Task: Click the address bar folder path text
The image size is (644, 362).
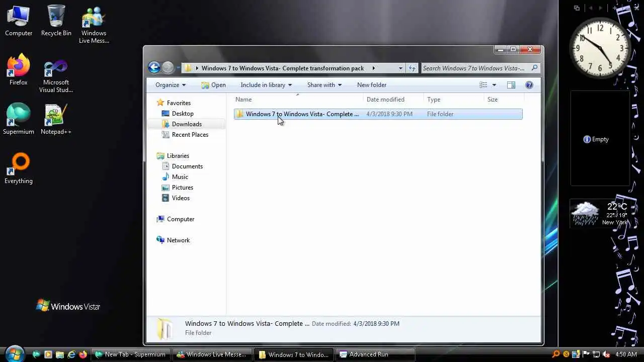Action: [x=283, y=68]
